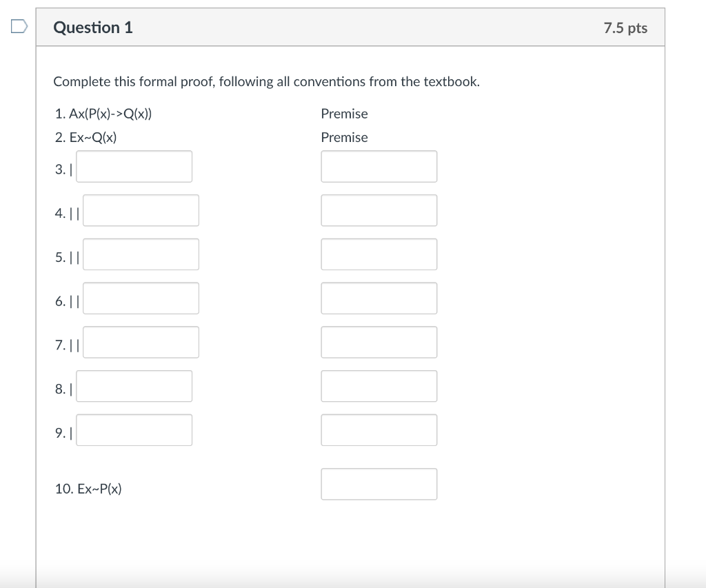The image size is (706, 588).
Task: Click the flag question bookmark icon
Action: coord(19,28)
